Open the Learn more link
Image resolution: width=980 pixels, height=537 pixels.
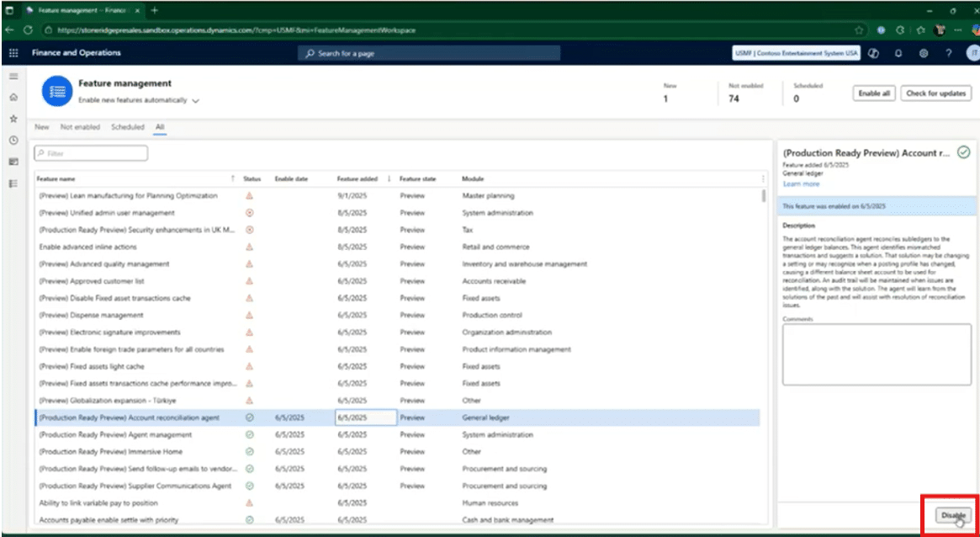[x=800, y=183]
